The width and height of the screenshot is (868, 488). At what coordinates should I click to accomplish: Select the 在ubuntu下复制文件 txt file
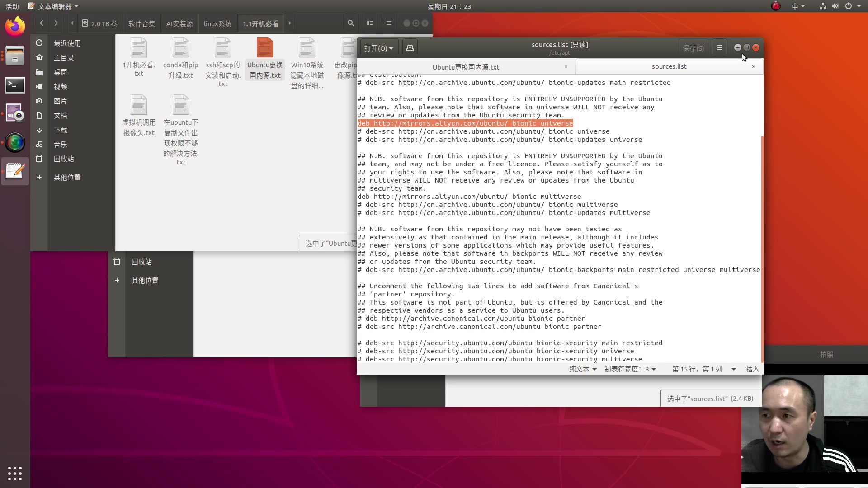(x=181, y=130)
